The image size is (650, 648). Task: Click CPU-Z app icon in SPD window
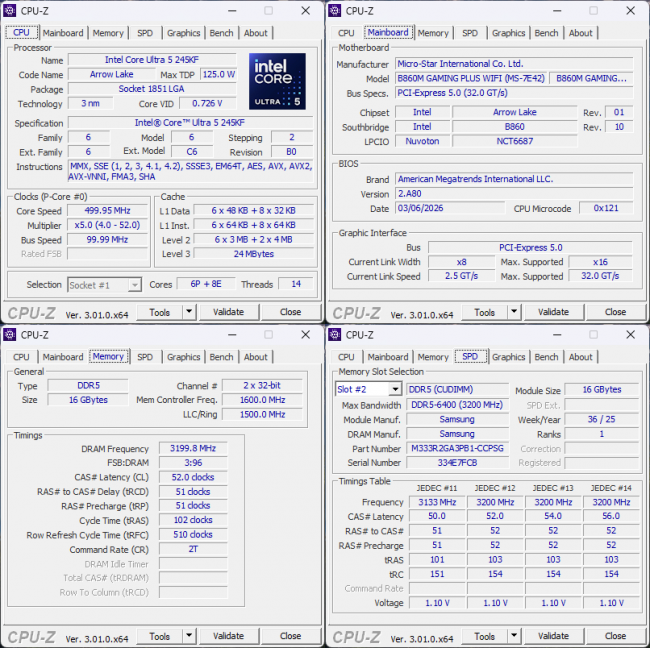point(335,335)
